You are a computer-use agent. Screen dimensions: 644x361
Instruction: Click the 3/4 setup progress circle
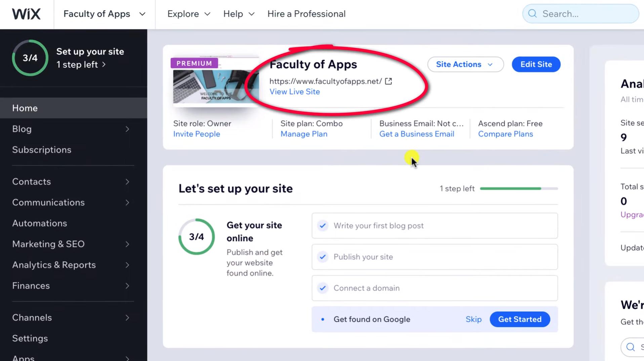point(30,58)
